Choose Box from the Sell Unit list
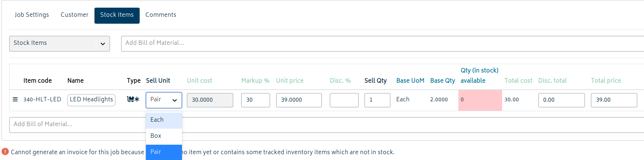 coord(164,136)
